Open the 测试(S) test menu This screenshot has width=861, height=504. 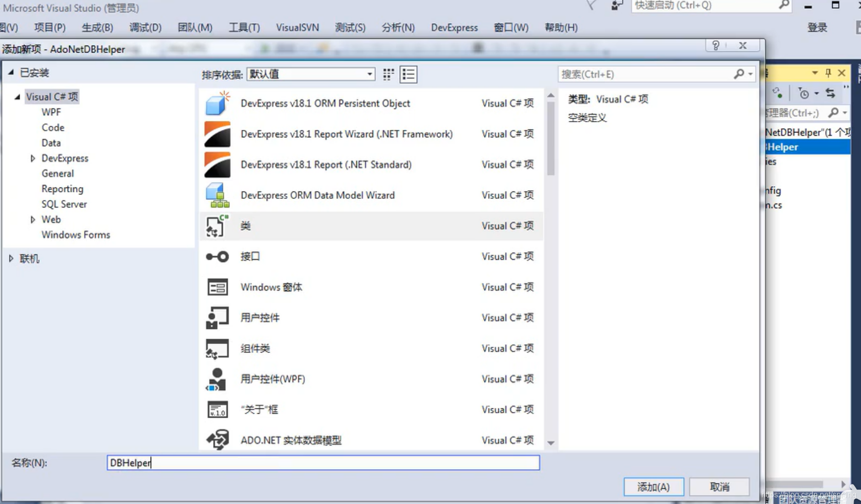click(350, 27)
